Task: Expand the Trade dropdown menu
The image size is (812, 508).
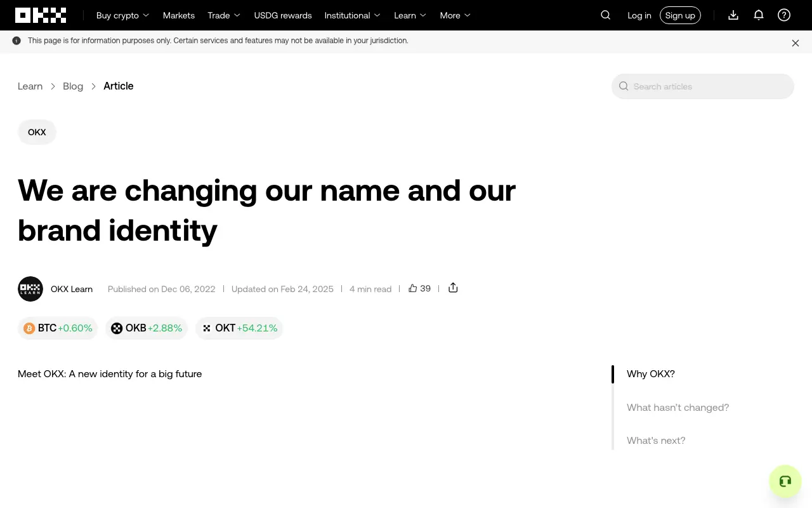Action: [224, 15]
